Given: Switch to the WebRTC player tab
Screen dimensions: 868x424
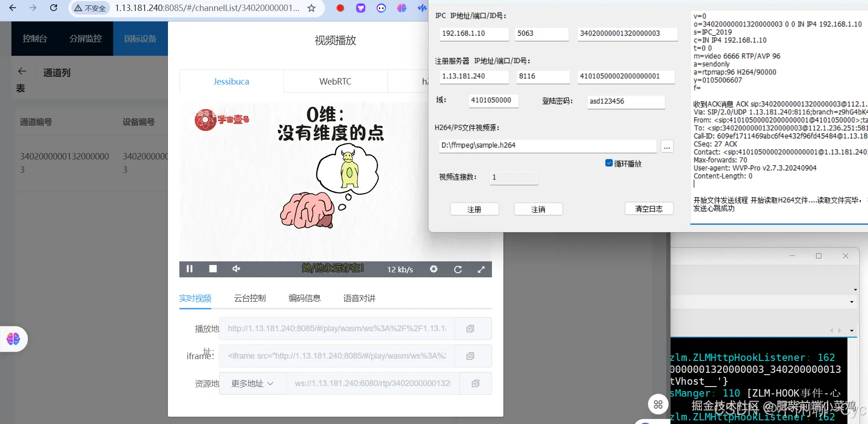Looking at the screenshot, I should pos(335,81).
